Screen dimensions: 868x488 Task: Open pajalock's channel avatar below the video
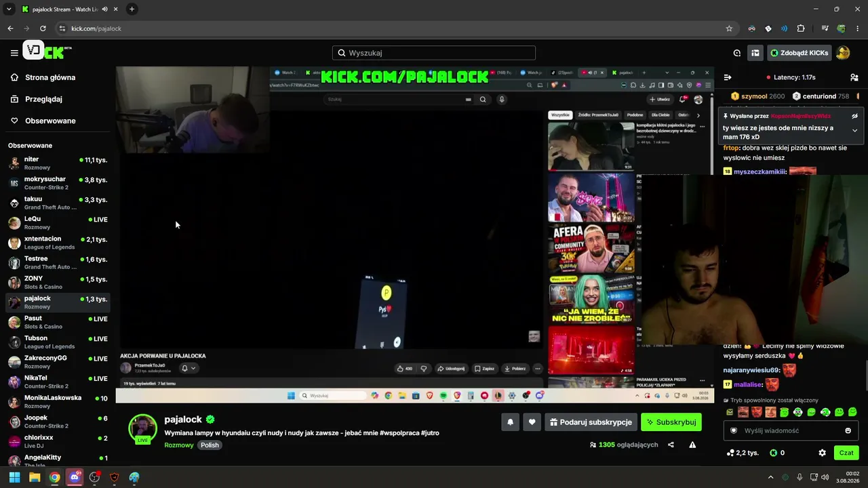pyautogui.click(x=143, y=428)
